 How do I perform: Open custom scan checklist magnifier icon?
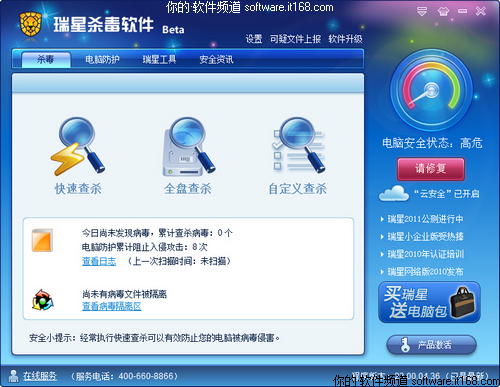coord(299,145)
